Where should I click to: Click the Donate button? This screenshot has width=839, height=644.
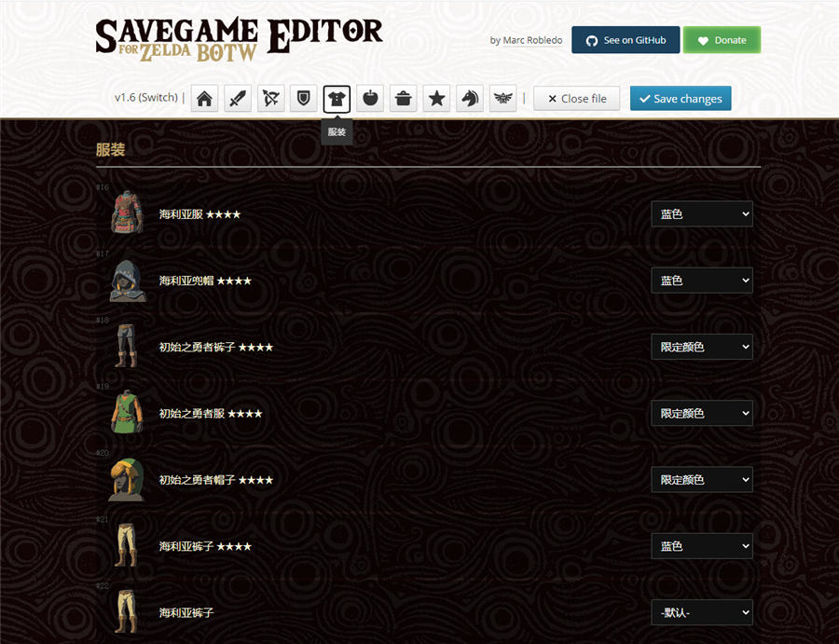pos(722,40)
